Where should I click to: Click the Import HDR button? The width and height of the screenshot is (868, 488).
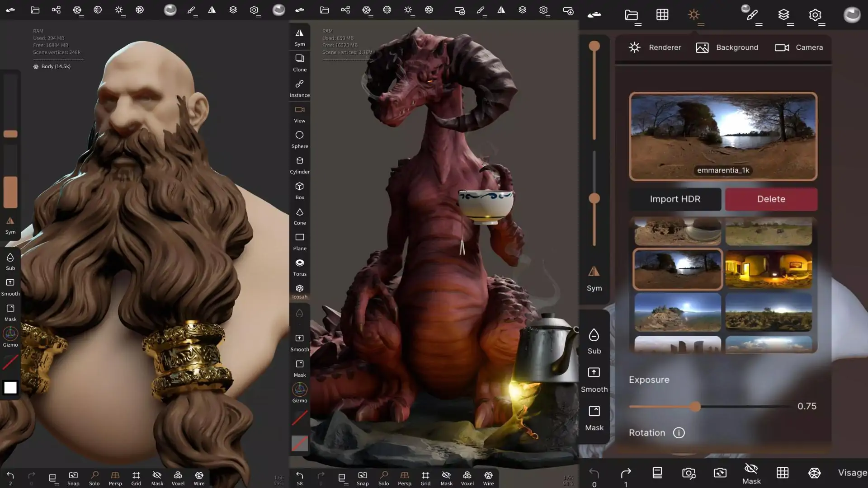pos(675,199)
